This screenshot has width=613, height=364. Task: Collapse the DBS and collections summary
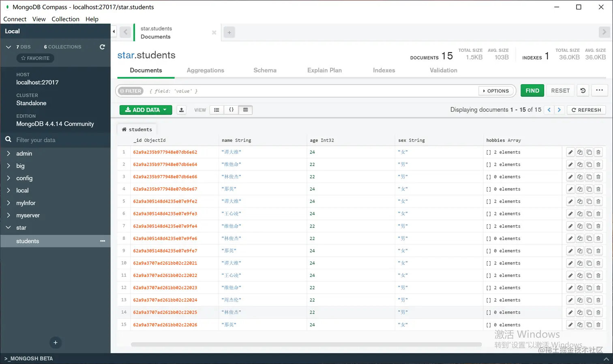click(9, 47)
